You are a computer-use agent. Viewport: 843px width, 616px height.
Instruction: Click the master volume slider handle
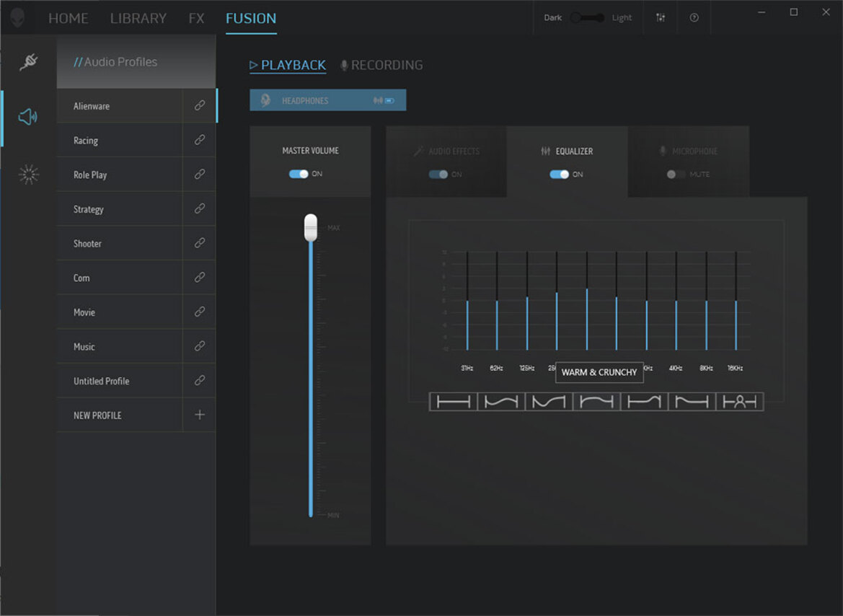[x=311, y=227]
